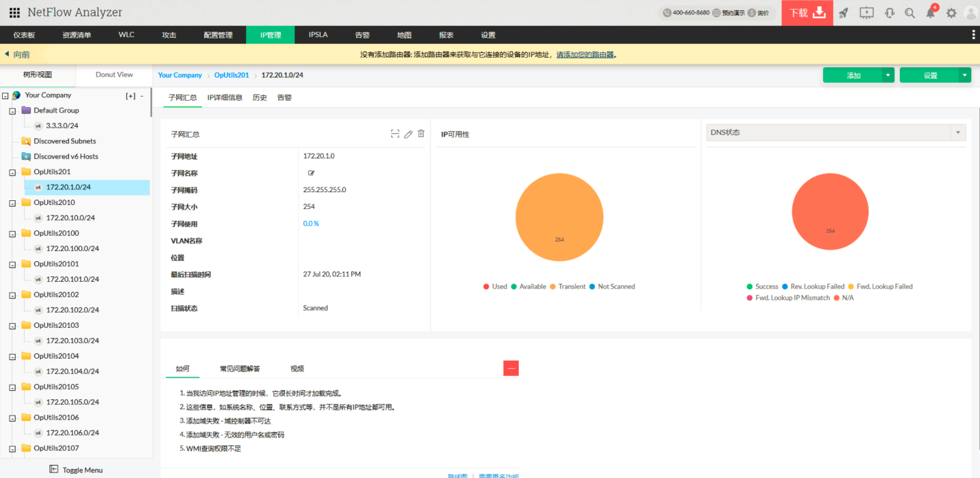The width and height of the screenshot is (980, 478).
Task: Edit the subnet name icon
Action: (311, 173)
